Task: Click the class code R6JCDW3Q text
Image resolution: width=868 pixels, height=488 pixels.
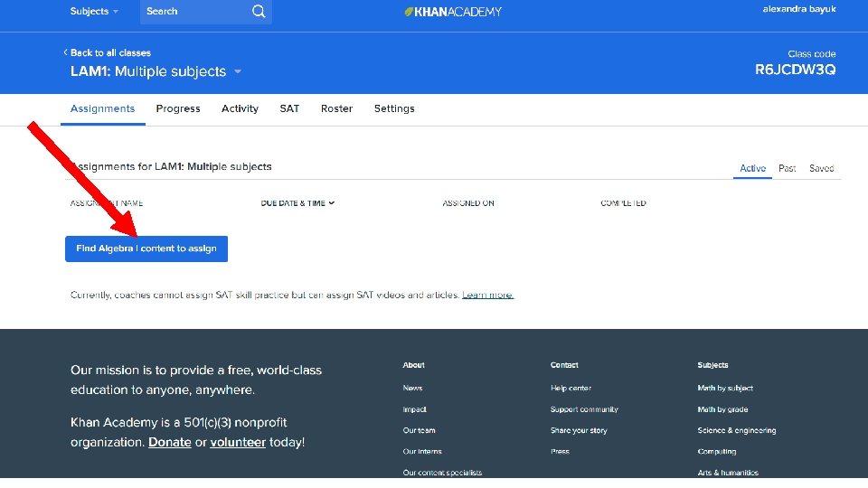Action: pos(795,70)
